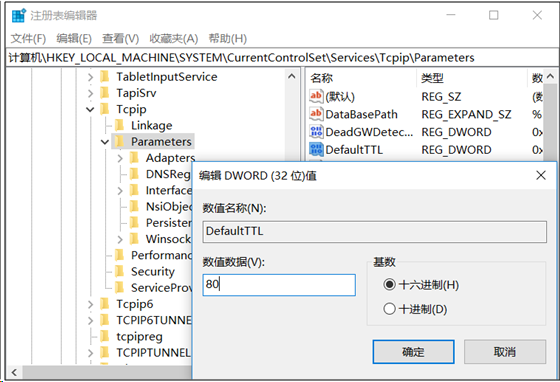Click the DataBasePath string value icon
The image size is (560, 382).
coord(316,114)
